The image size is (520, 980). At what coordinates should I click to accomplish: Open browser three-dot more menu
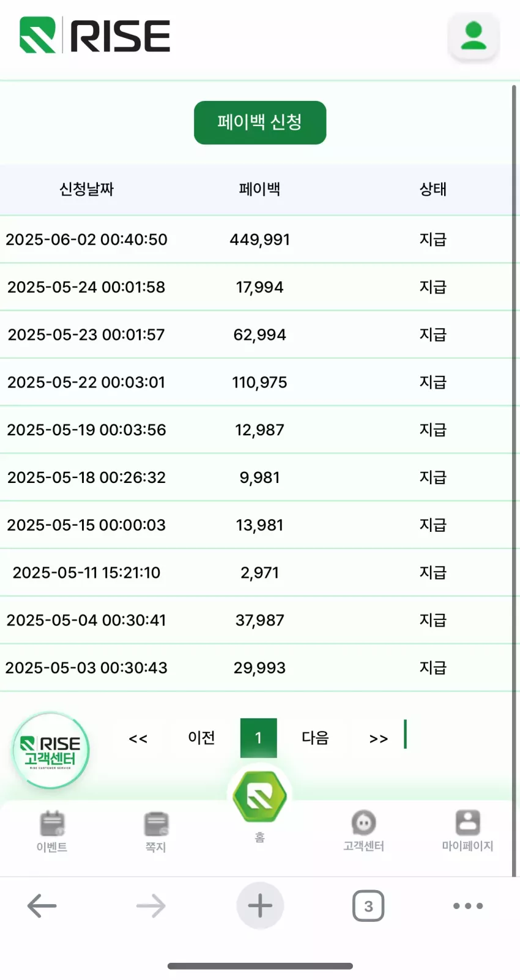click(468, 906)
